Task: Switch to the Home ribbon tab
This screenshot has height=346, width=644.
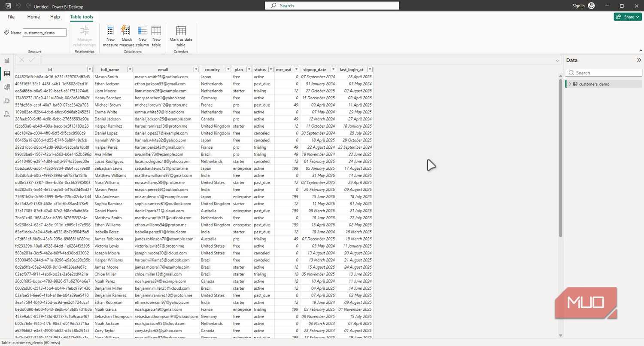Action: [x=33, y=17]
